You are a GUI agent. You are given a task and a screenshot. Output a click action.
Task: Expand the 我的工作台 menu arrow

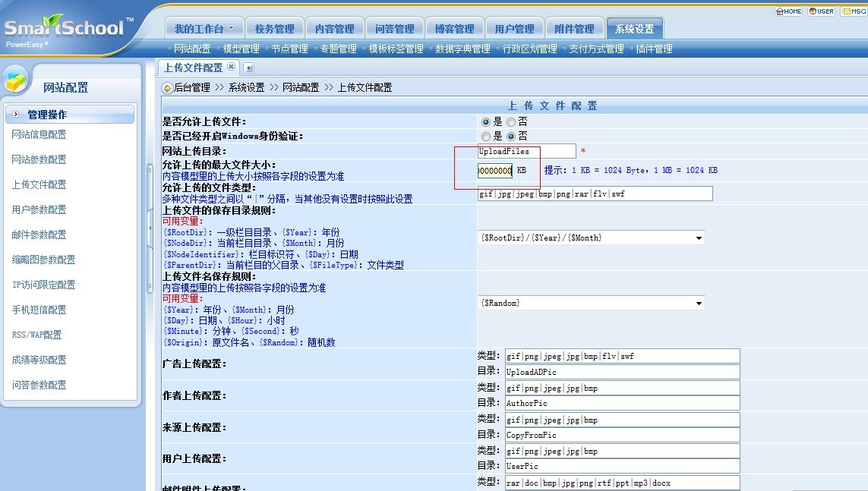pyautogui.click(x=232, y=29)
